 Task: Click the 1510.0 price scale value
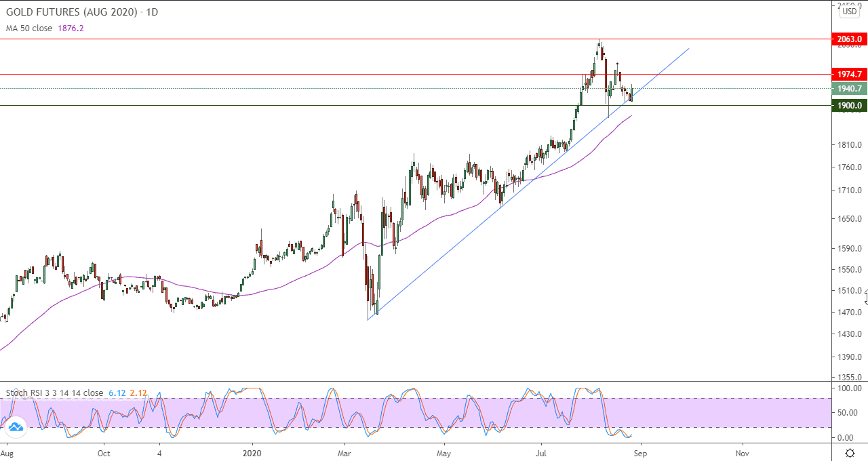tap(850, 291)
